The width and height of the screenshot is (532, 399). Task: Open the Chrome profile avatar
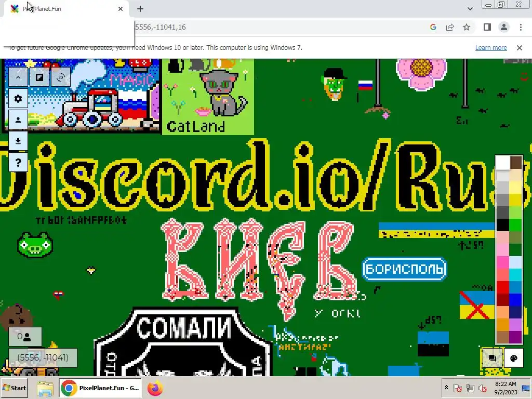point(504,27)
